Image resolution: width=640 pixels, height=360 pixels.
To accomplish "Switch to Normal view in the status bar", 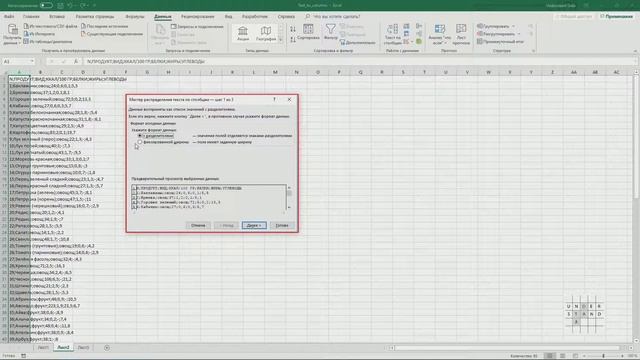I will (x=549, y=356).
